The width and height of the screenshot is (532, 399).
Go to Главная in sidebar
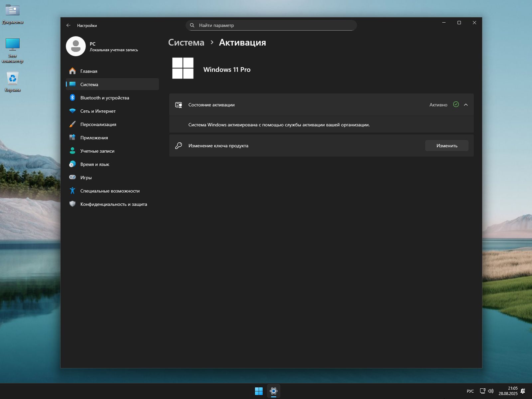112,71
